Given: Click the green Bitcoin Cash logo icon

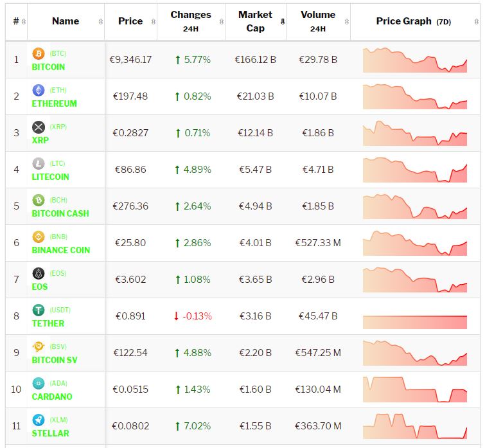Looking at the screenshot, I should [38, 200].
